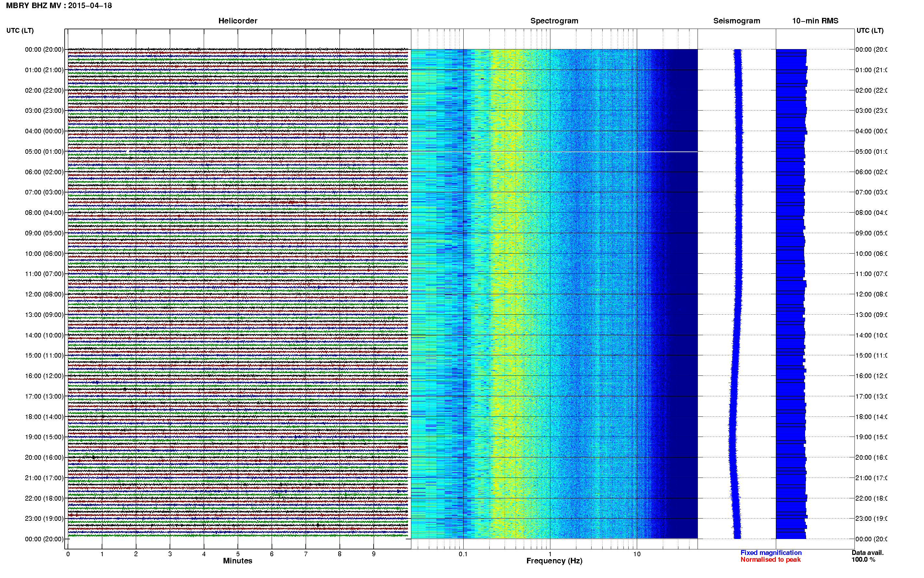This screenshot has height=578, width=924.
Task: Select the 'Helicorder' panel heading
Action: [x=237, y=21]
